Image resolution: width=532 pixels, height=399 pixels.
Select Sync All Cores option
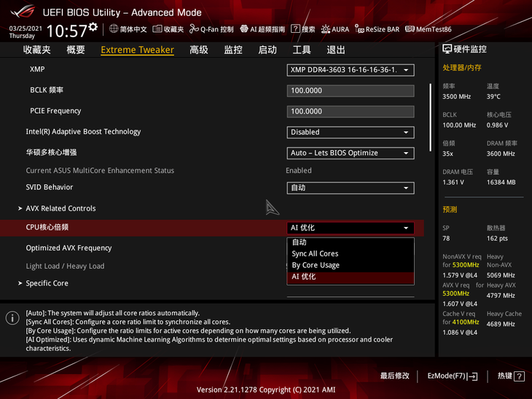click(x=315, y=253)
